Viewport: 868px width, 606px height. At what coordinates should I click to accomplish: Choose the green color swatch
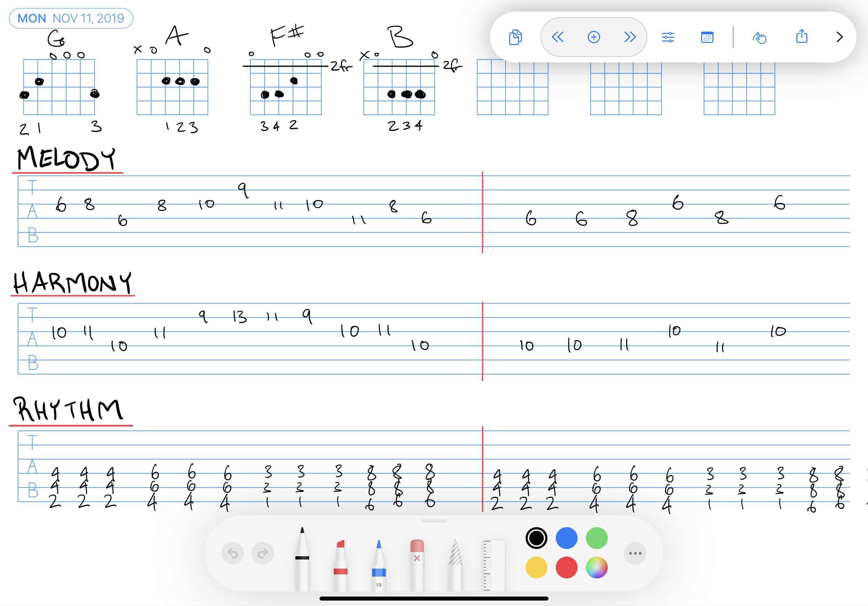click(596, 538)
